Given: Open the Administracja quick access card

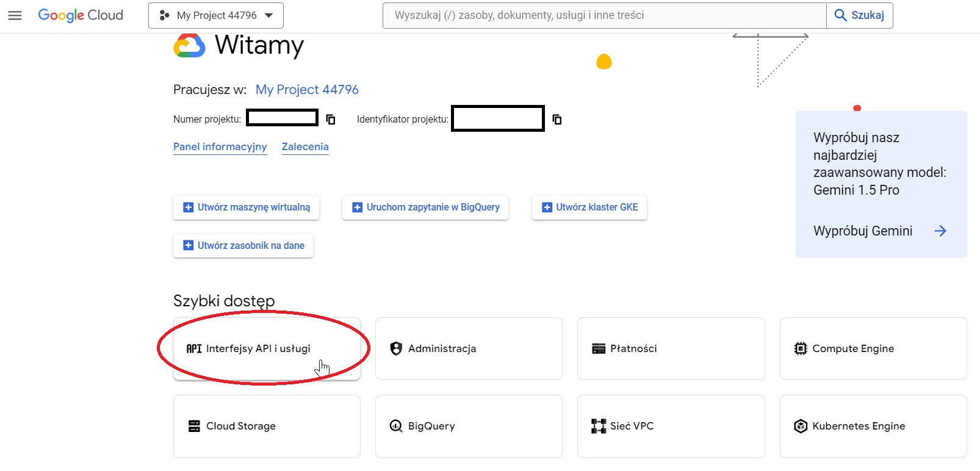Looking at the screenshot, I should [x=469, y=348].
